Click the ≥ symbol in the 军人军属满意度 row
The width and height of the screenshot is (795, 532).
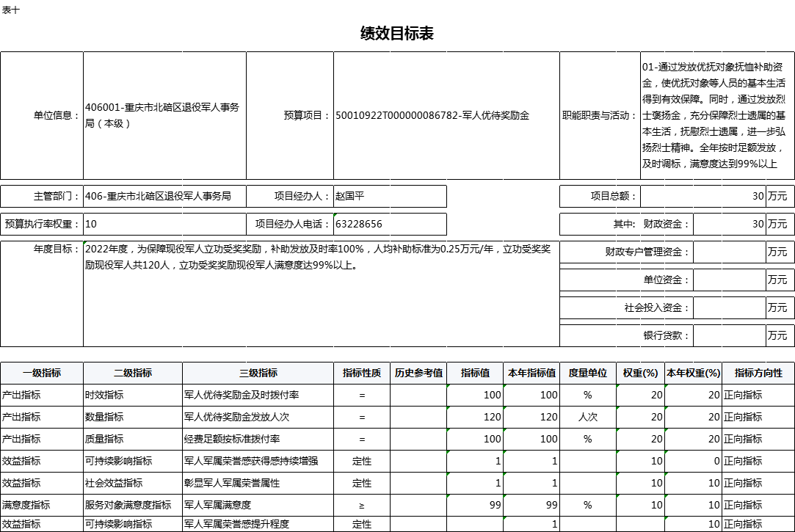coord(362,506)
